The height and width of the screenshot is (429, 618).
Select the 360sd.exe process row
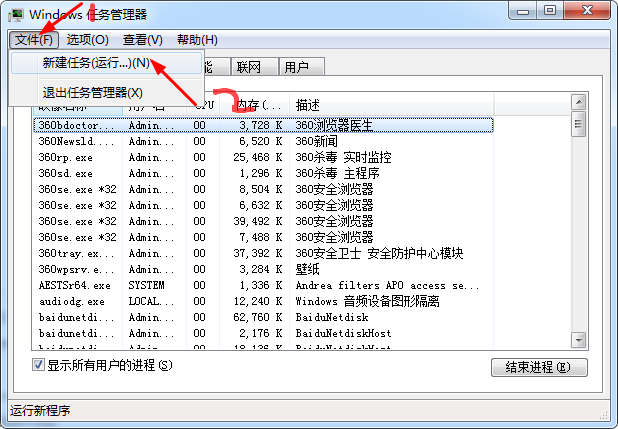[x=263, y=173]
